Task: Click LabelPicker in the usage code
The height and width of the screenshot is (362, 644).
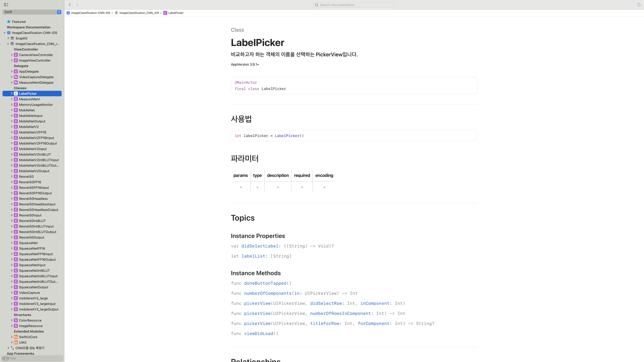Action: 287,136
